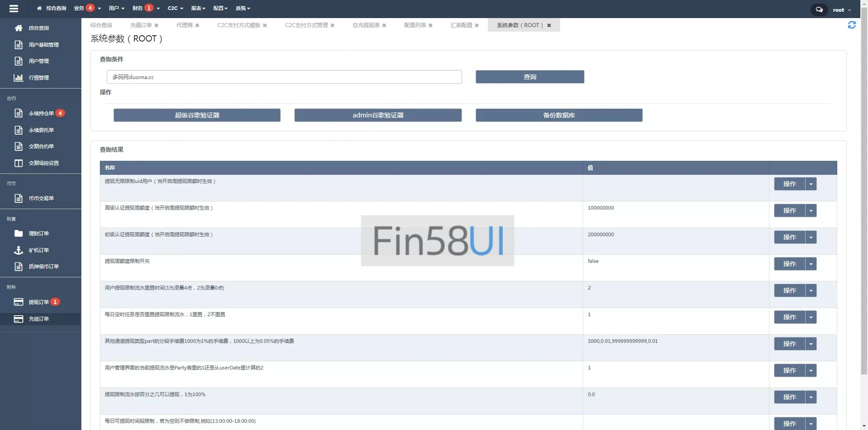This screenshot has height=430, width=868.
Task: Open the root user dropdown
Action: [x=841, y=10]
